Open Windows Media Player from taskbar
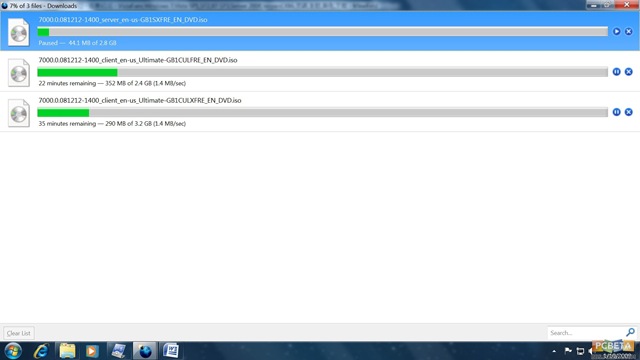Viewport: 640px width, 360px height. pyautogui.click(x=92, y=351)
